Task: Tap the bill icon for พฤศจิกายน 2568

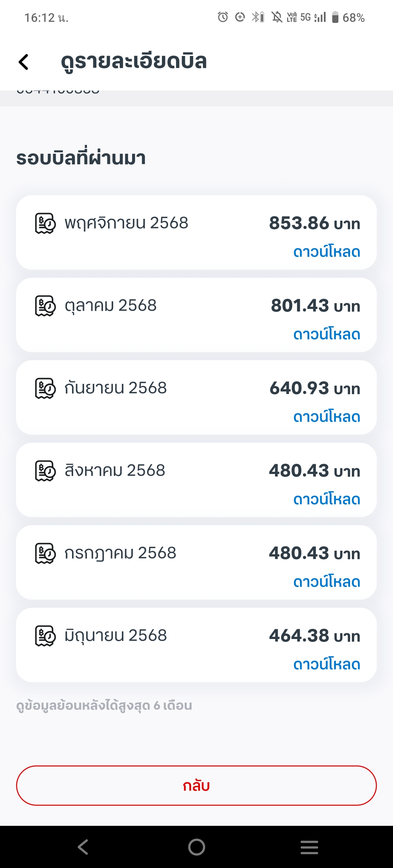Action: [45, 223]
